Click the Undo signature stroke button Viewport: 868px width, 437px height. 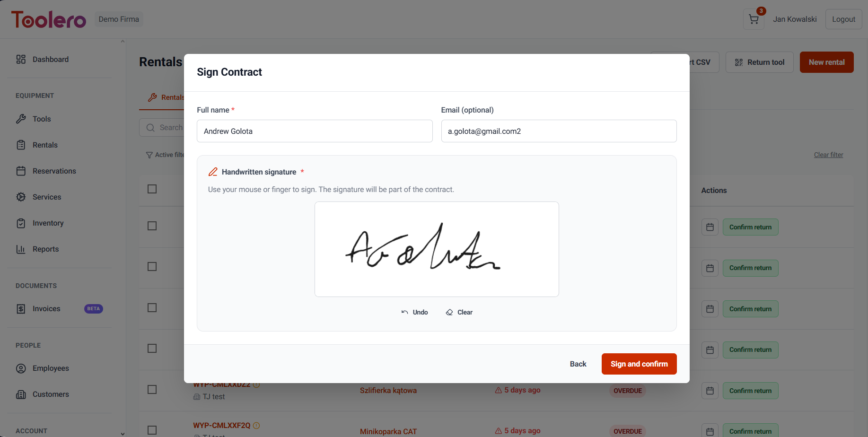click(414, 312)
